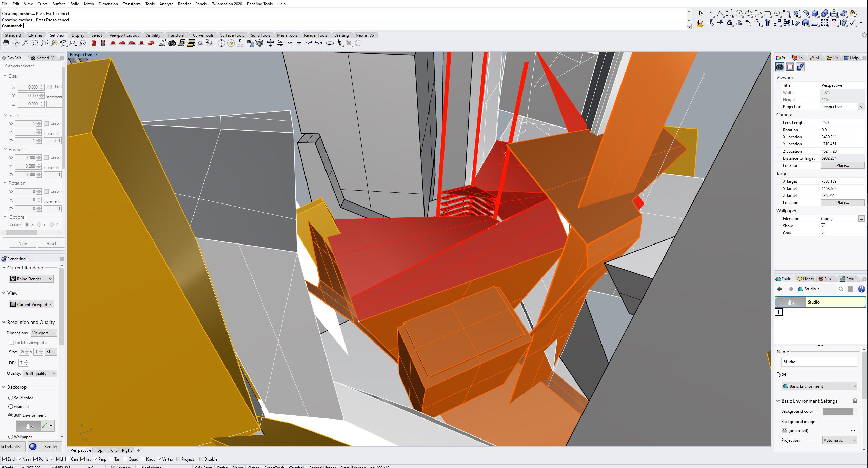
Task: Click Place button for Camera Location
Action: pos(842,165)
